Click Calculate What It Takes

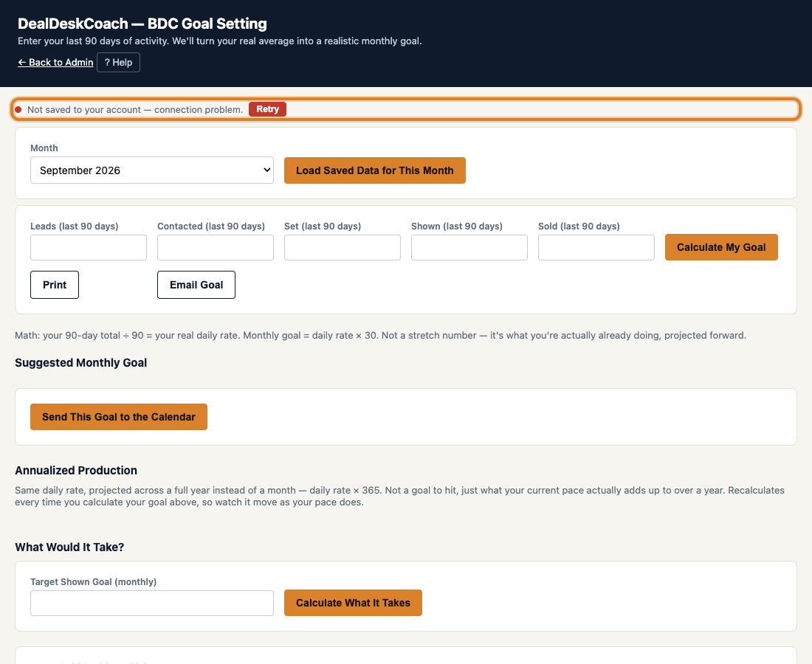point(353,603)
